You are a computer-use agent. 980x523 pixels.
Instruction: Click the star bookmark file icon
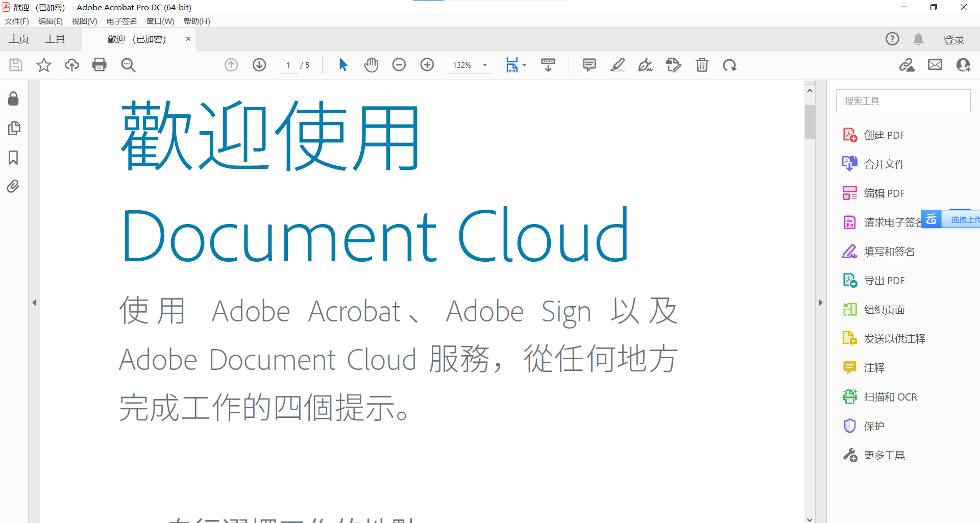click(x=44, y=65)
